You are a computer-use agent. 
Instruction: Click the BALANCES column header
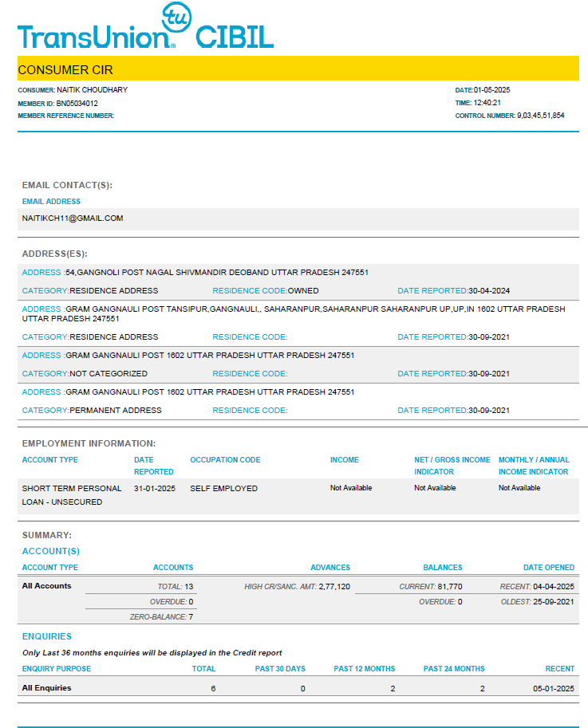click(443, 568)
